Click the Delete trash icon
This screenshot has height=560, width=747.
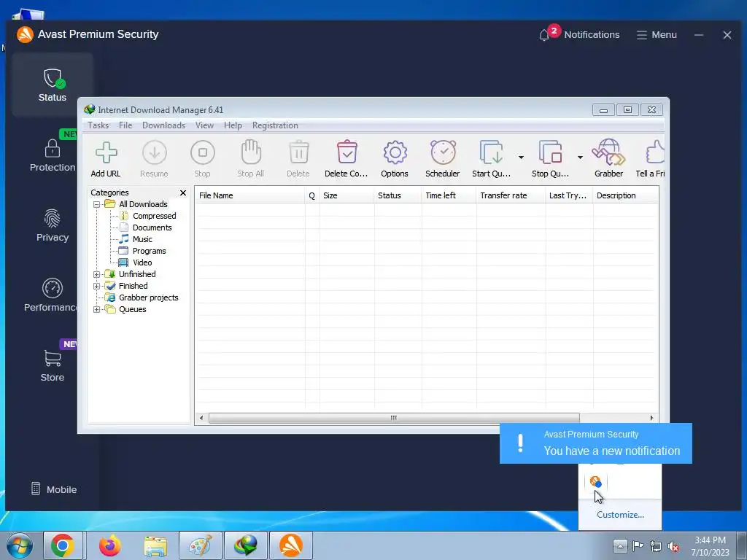click(x=298, y=152)
